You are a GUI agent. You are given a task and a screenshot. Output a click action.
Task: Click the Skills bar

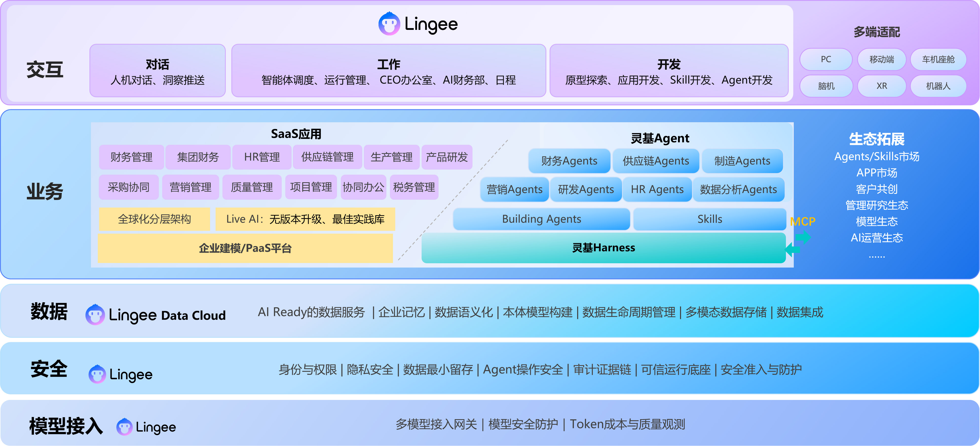[709, 219]
